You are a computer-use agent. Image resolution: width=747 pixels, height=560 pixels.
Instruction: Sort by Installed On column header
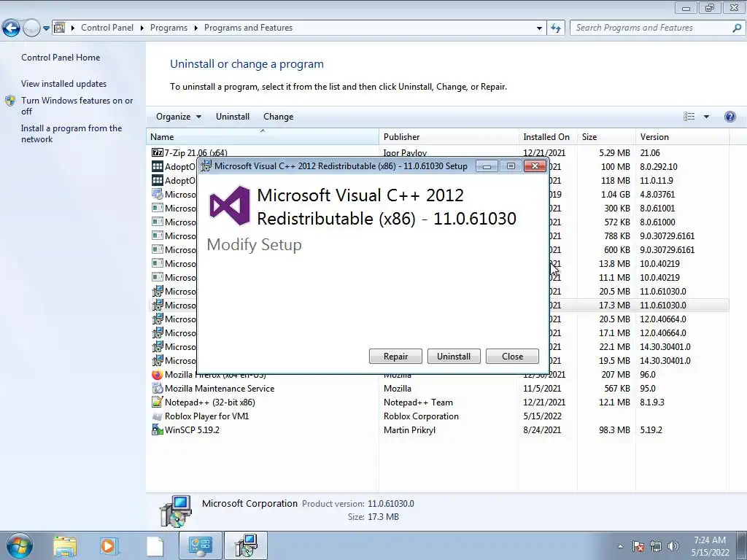click(x=548, y=136)
